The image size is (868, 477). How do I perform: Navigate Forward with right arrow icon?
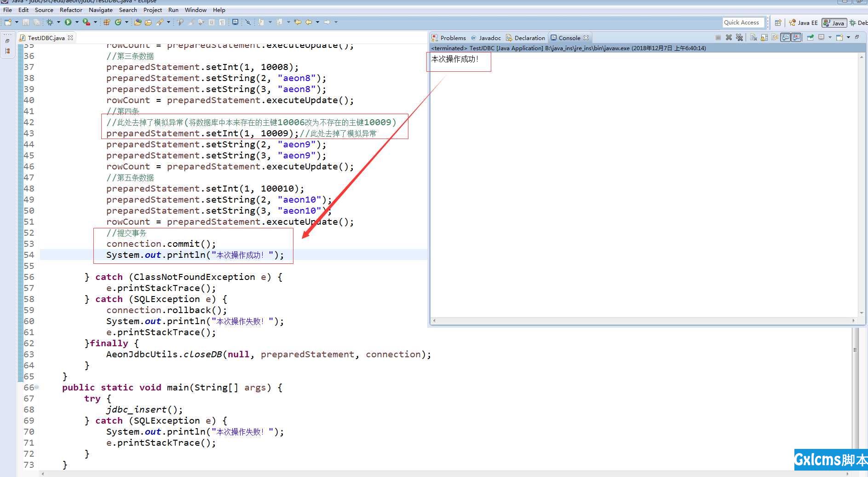point(327,22)
